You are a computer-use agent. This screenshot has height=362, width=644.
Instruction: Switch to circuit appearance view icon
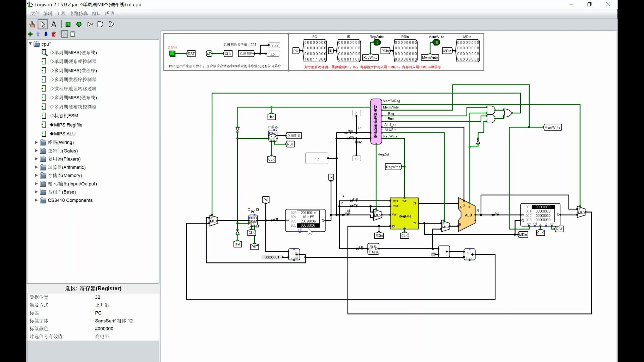72,34
